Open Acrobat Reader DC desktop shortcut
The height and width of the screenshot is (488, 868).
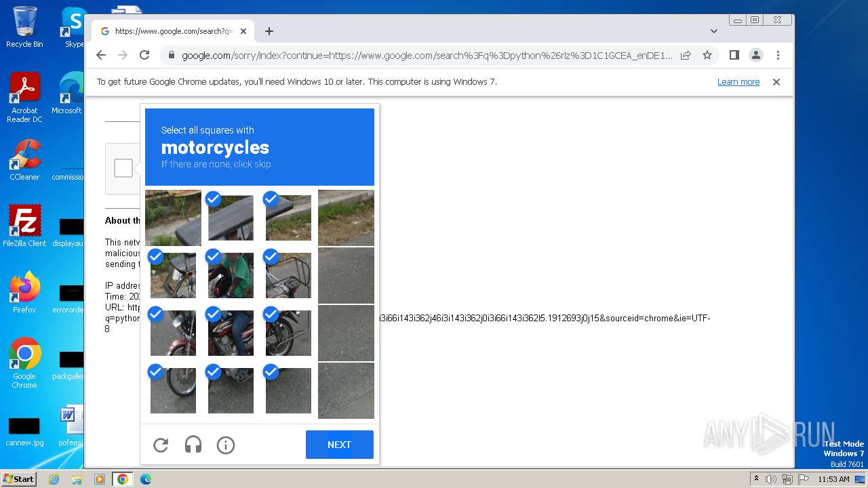[x=24, y=98]
